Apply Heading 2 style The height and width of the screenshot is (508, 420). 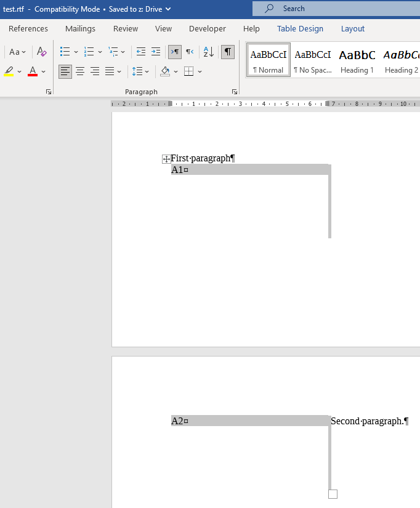tap(401, 60)
